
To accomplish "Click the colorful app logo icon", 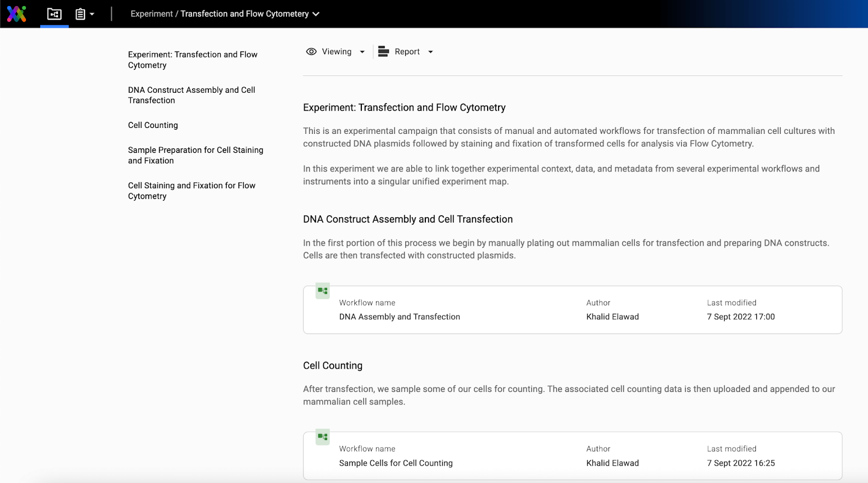I will [x=16, y=14].
